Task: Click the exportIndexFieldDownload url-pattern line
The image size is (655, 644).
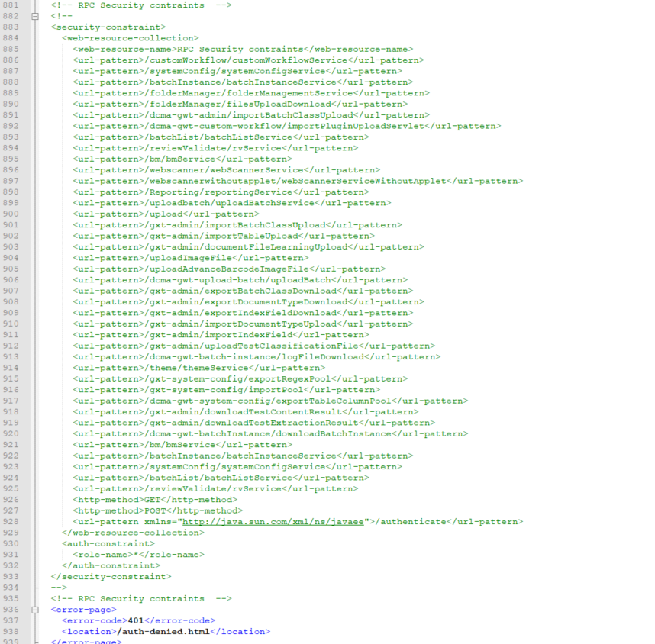Action: tap(243, 313)
